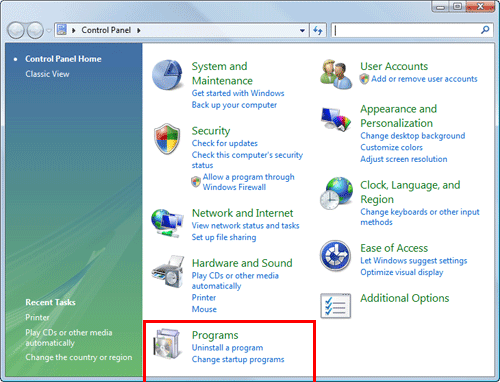Click the Appearance and Personalization monitor icon
The image size is (500, 382).
coord(336,119)
